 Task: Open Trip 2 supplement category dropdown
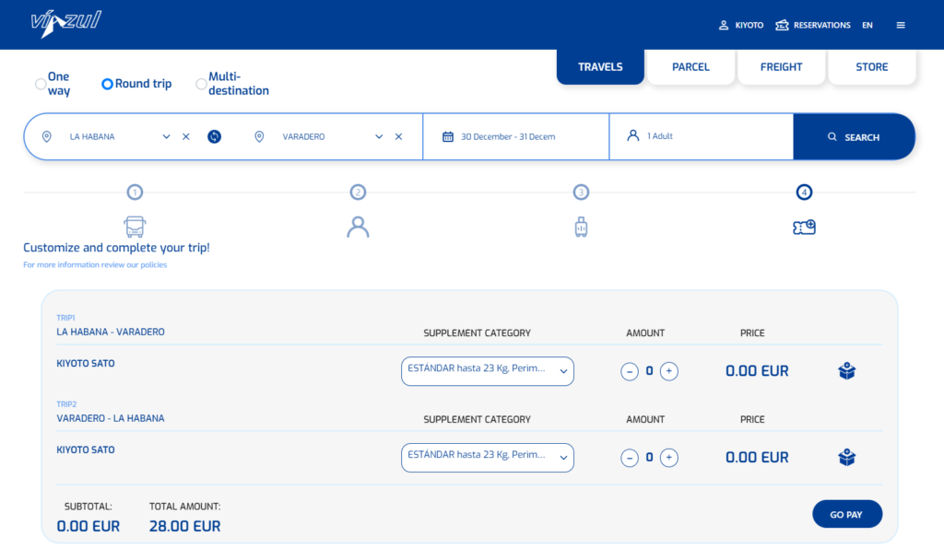click(x=487, y=458)
